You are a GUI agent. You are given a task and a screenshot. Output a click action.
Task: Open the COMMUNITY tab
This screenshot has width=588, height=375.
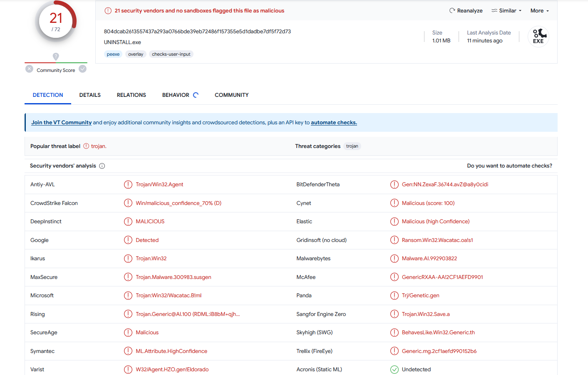point(231,95)
